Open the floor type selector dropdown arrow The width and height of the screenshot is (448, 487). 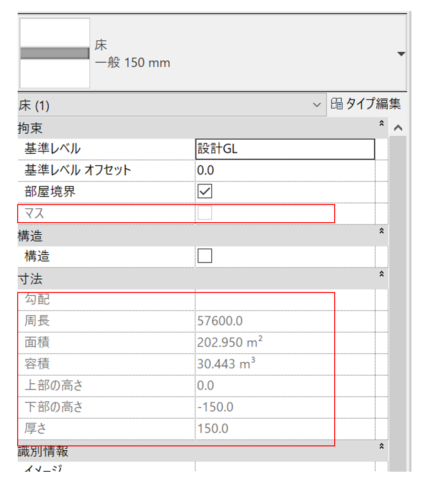tap(401, 54)
